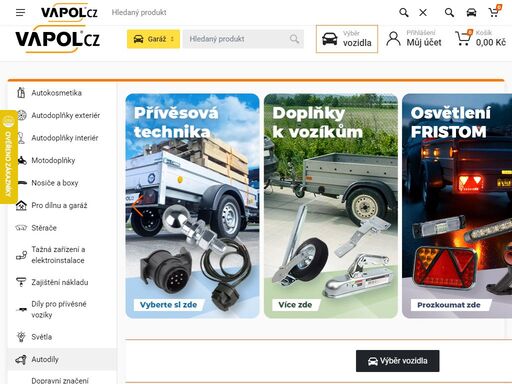Click the trailer icon beside Díly pro přívěsné vozíky
The height and width of the screenshot is (384, 512).
point(21,309)
